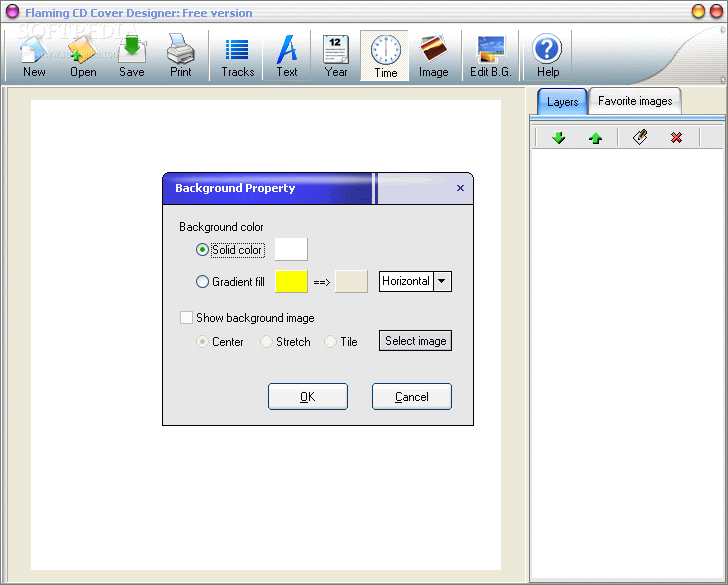Edit selected layer with pencil icon
Viewport: 728px width, 585px height.
pyautogui.click(x=640, y=137)
